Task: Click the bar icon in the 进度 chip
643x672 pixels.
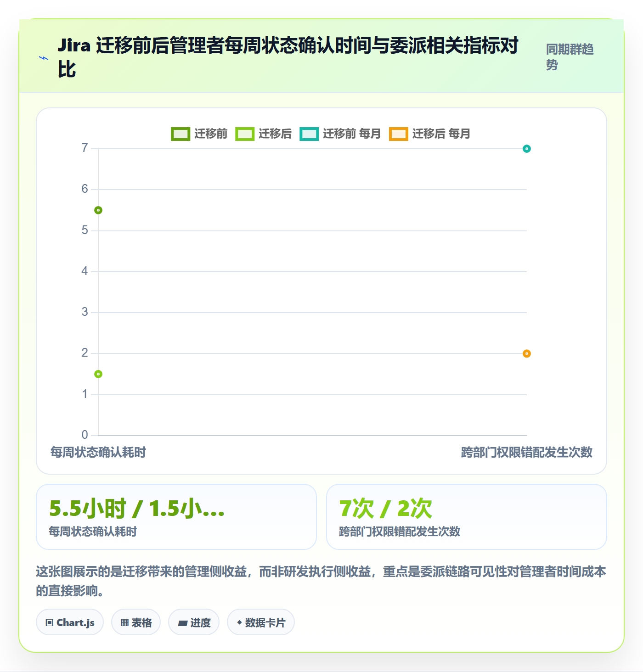Action: click(183, 623)
